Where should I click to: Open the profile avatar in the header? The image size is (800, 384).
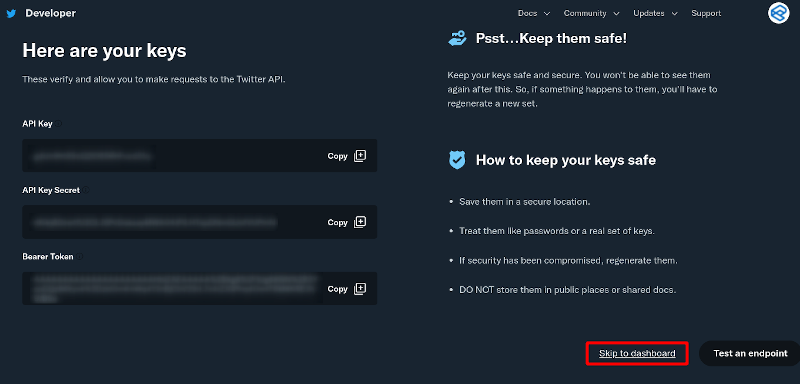click(779, 13)
